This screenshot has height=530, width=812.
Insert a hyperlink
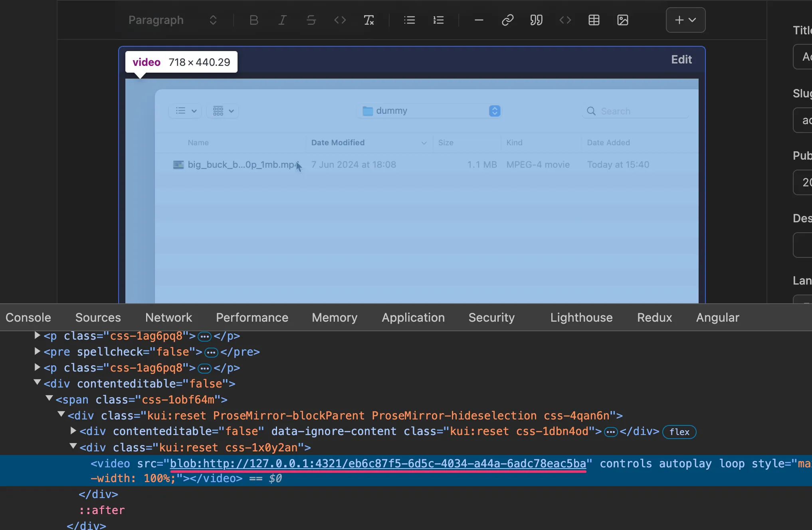pos(507,20)
